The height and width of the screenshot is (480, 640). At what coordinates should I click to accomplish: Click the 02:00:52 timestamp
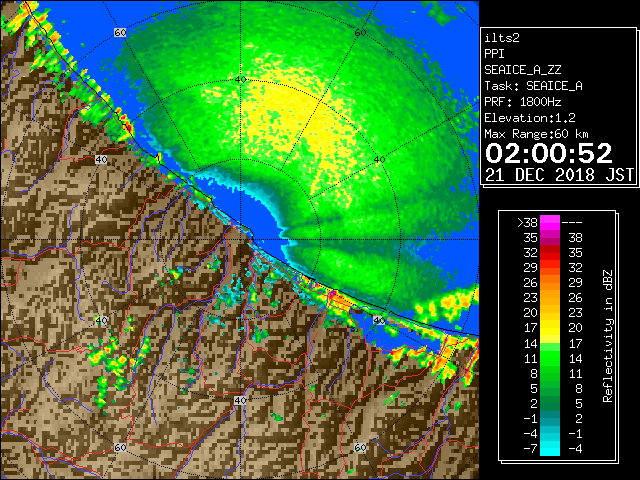(x=549, y=153)
